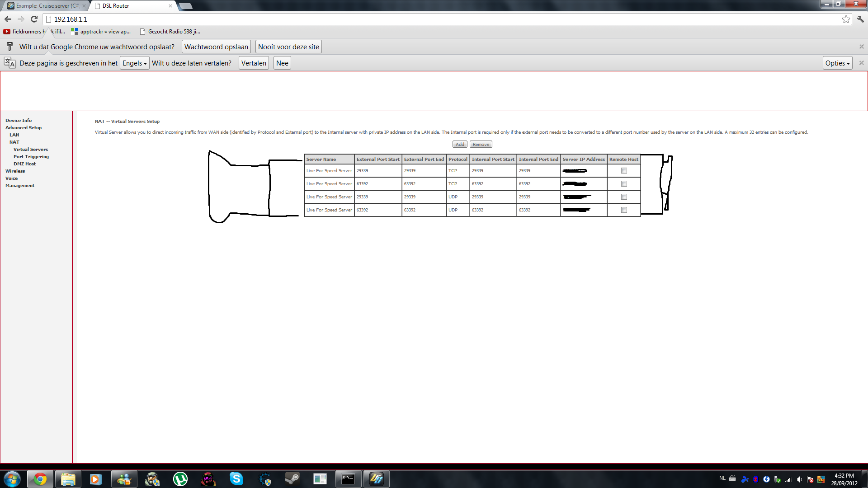Click the Wachtwoord opslaan button
868x488 pixels.
click(x=216, y=47)
